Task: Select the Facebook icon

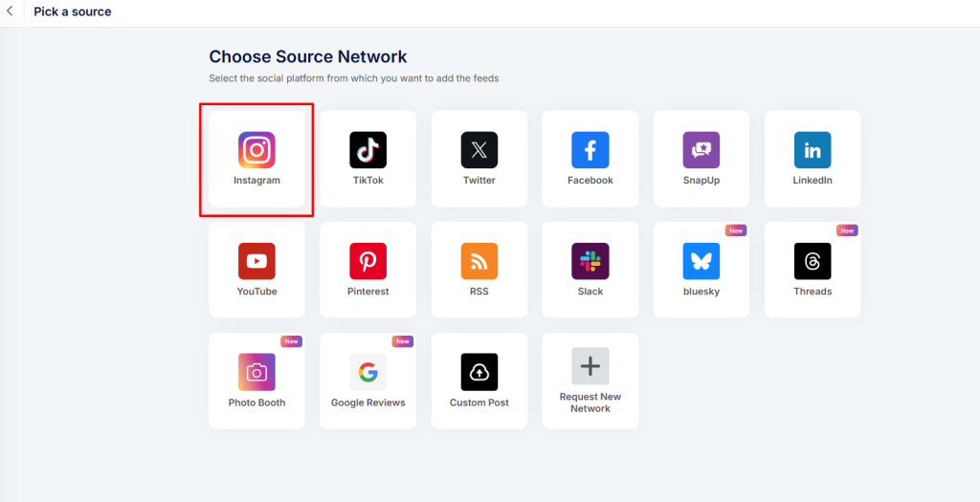Action: [590, 150]
